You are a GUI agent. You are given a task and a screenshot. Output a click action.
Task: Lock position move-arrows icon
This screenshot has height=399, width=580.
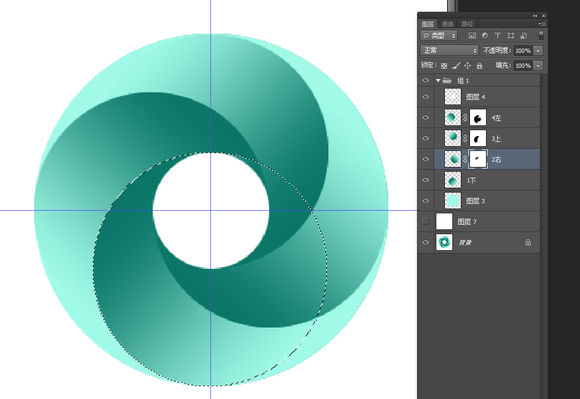pyautogui.click(x=468, y=65)
